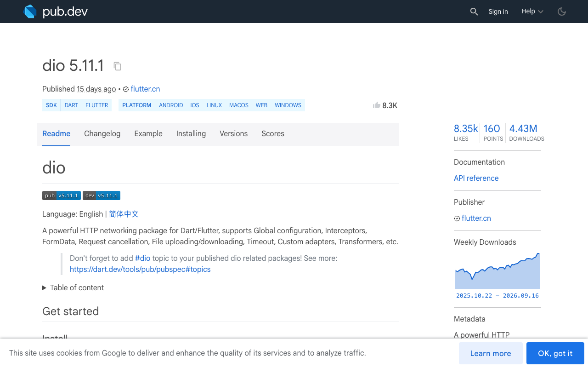The image size is (588, 368).
Task: Open the Installing tab
Action: pyautogui.click(x=191, y=134)
